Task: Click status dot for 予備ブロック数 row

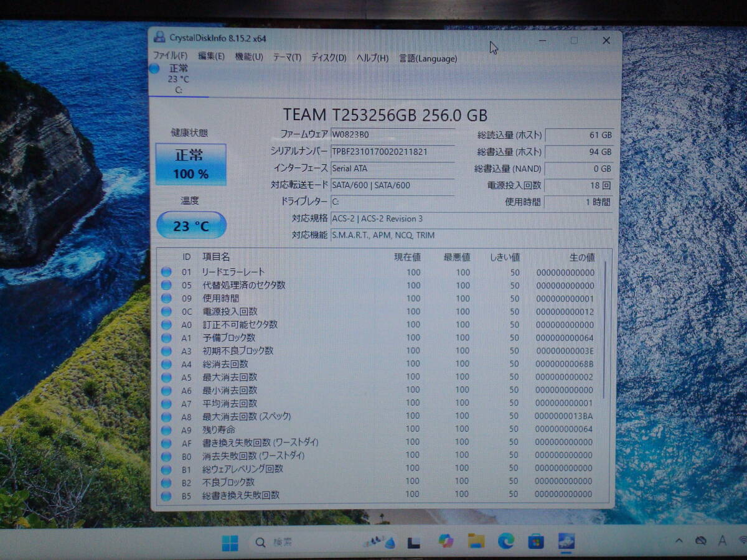Action: [x=166, y=338]
